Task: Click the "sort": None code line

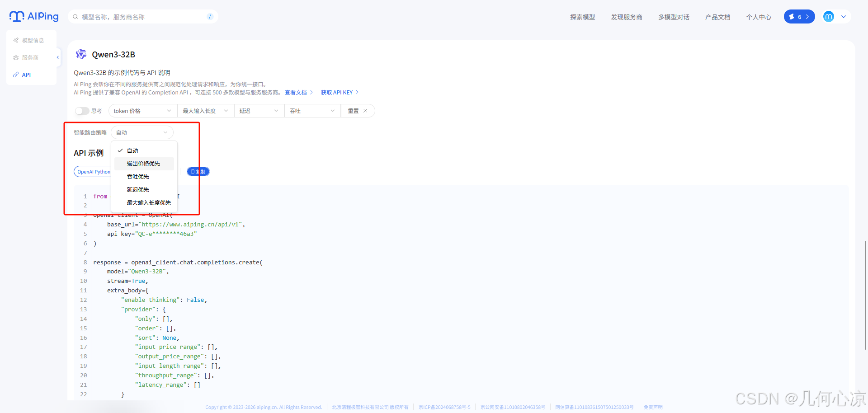Action: pos(157,338)
